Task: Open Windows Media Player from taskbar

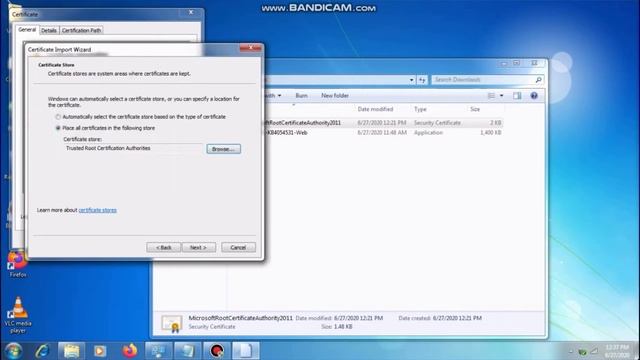Action: pyautogui.click(x=100, y=351)
